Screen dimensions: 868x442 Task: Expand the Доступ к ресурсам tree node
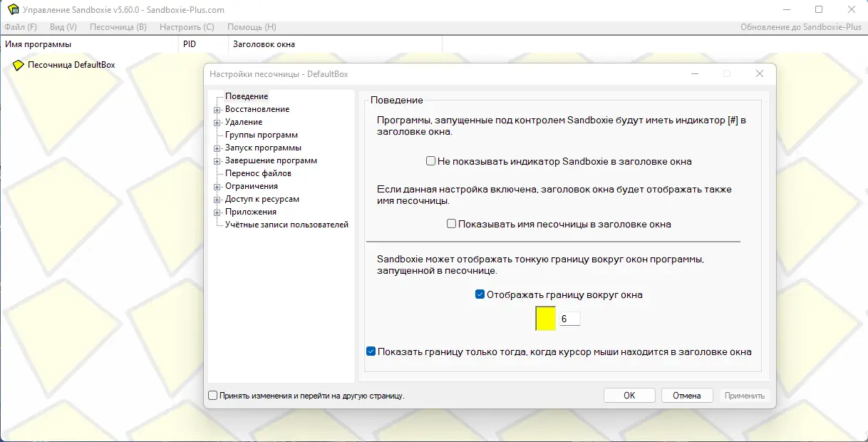217,200
